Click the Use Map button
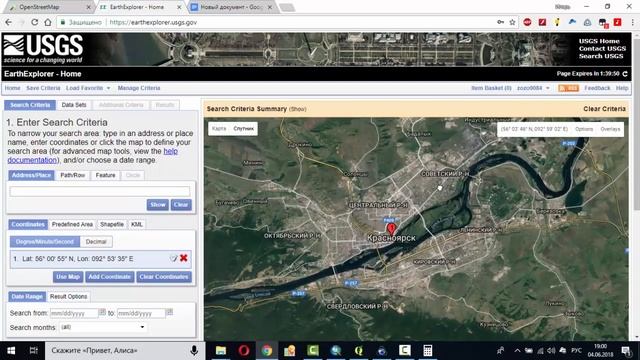The height and width of the screenshot is (360, 640). coord(68,277)
